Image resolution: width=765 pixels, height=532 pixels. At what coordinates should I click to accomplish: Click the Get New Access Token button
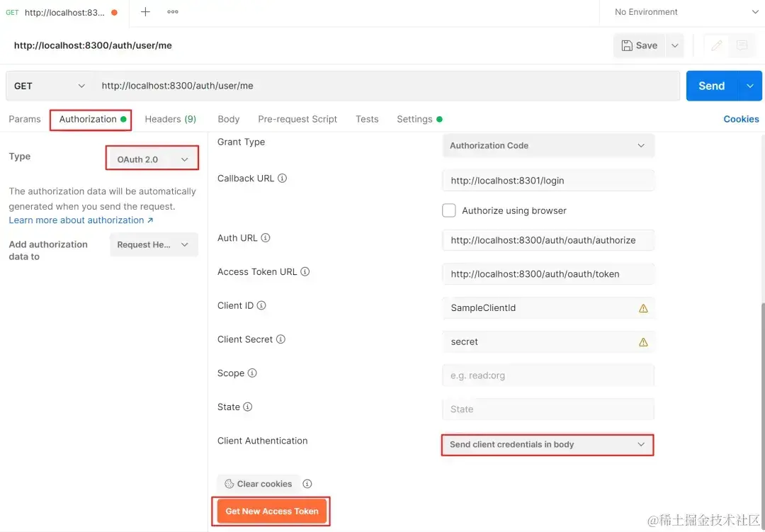click(271, 510)
